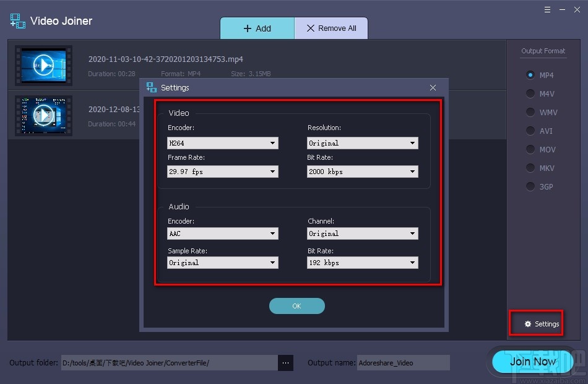Open the hamburger menu icon in title bar
The height and width of the screenshot is (384, 588).
[548, 9]
